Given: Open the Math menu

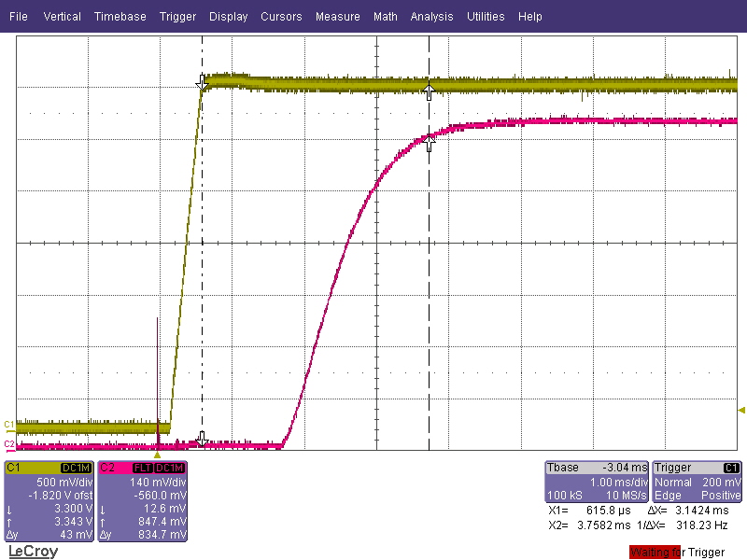Looking at the screenshot, I should pyautogui.click(x=386, y=17).
